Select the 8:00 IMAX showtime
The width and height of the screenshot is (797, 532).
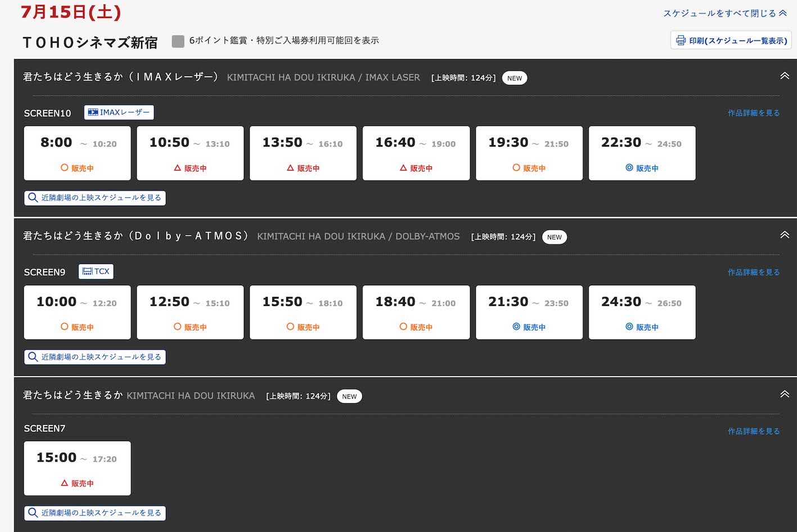[x=77, y=153]
